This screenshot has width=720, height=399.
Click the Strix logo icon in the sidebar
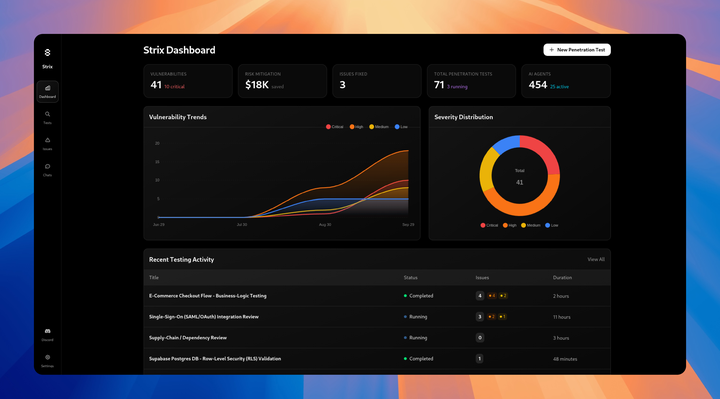click(47, 53)
